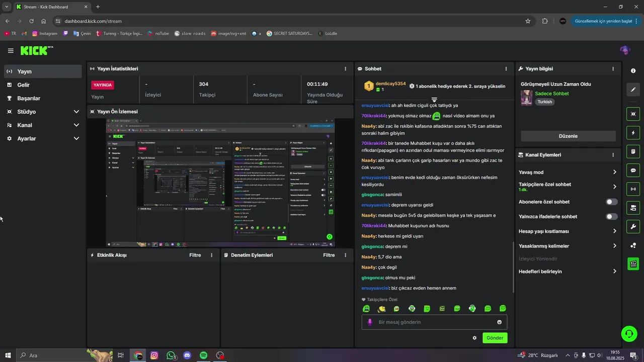Bookmark this page with the star icon
The width and height of the screenshot is (644, 362).
tap(528, 21)
